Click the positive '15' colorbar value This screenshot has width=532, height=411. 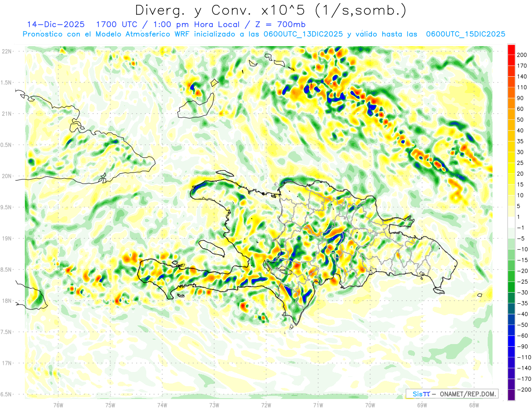520,184
